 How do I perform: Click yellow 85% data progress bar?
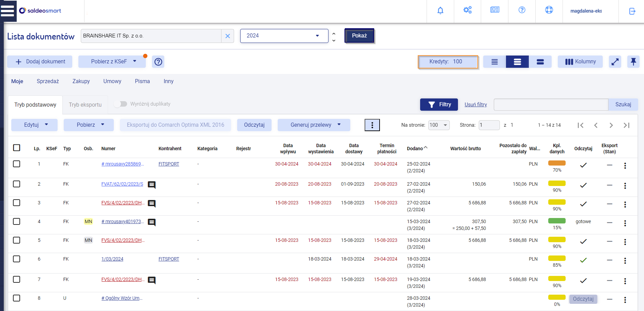(x=557, y=258)
